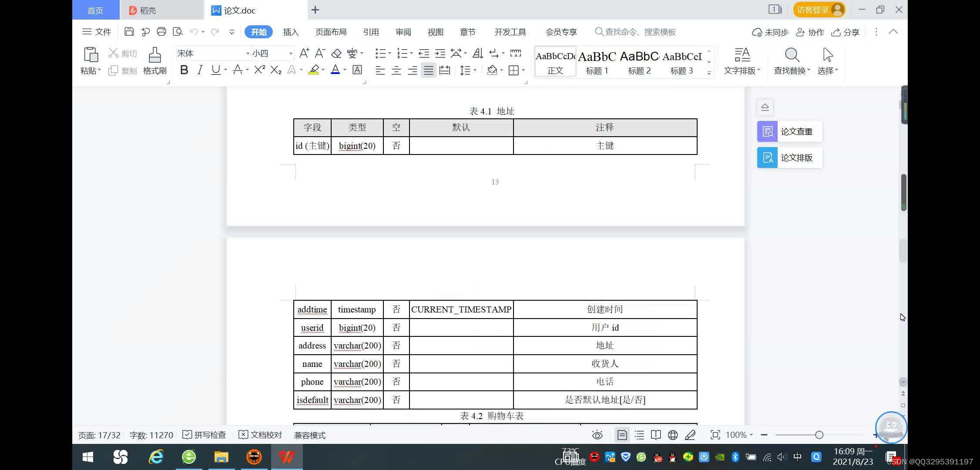Switch to outline view icon

pyautogui.click(x=639, y=435)
